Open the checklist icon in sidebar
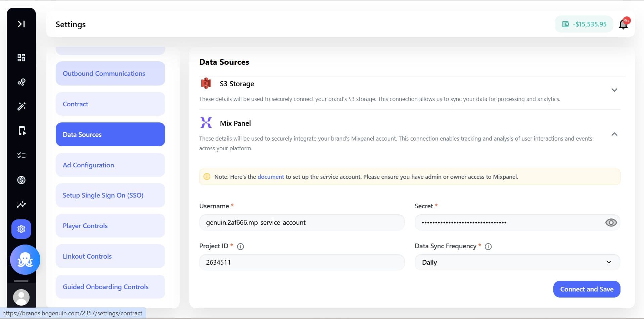The height and width of the screenshot is (319, 644). pos(21,155)
